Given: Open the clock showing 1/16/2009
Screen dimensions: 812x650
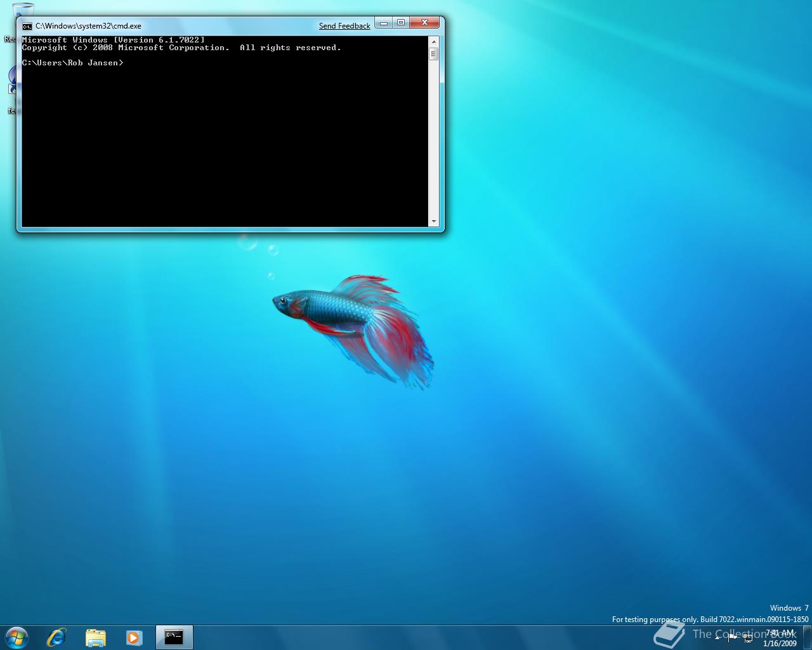Looking at the screenshot, I should [780, 638].
